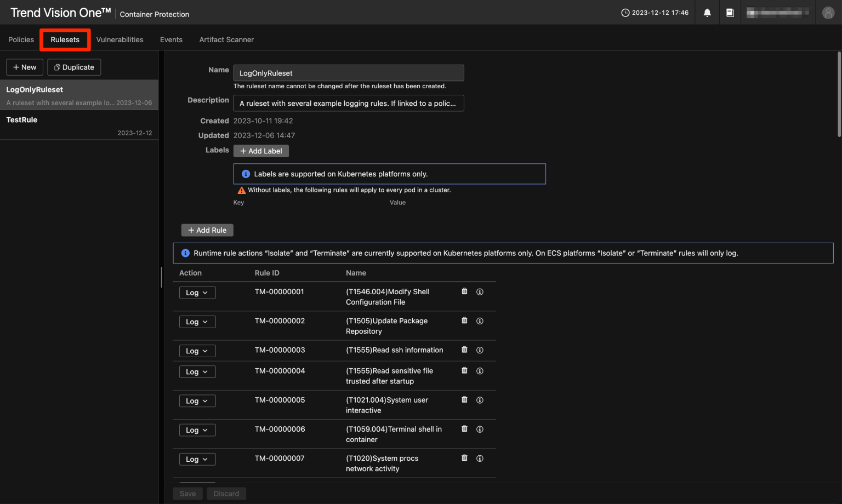Delete the Terminal shell in container rule
The height and width of the screenshot is (504, 842).
click(464, 429)
